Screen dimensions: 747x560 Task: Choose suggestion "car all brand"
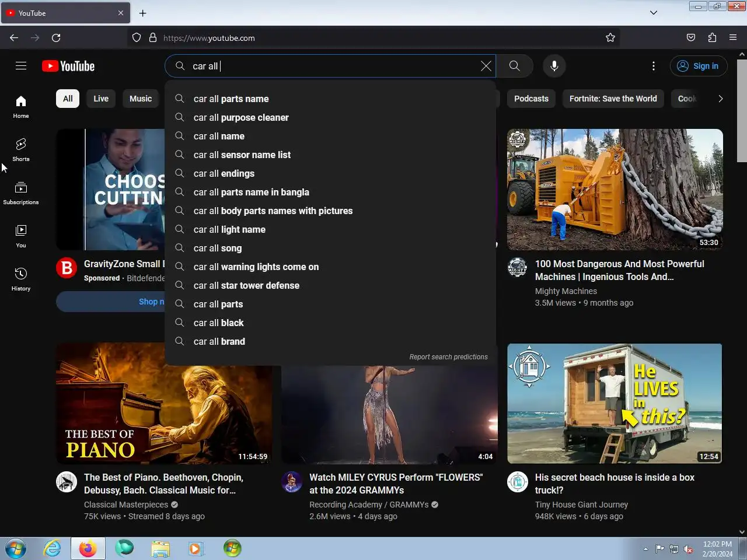[x=330, y=341]
